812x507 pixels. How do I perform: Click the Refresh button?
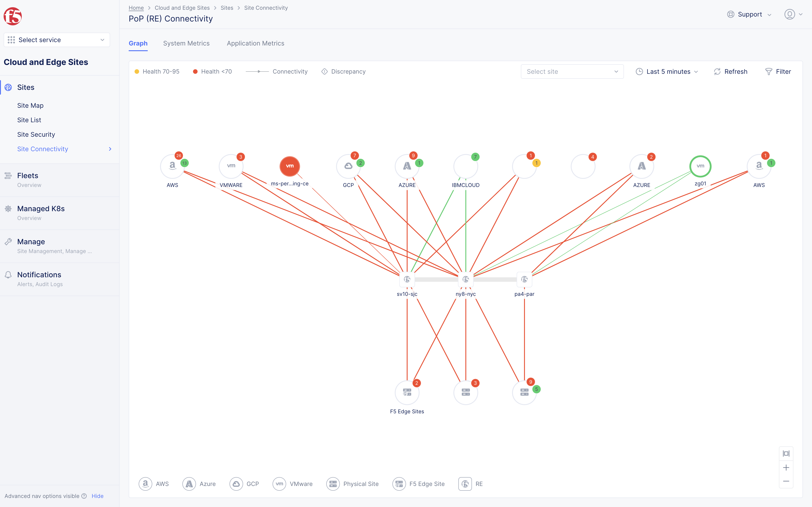point(731,72)
